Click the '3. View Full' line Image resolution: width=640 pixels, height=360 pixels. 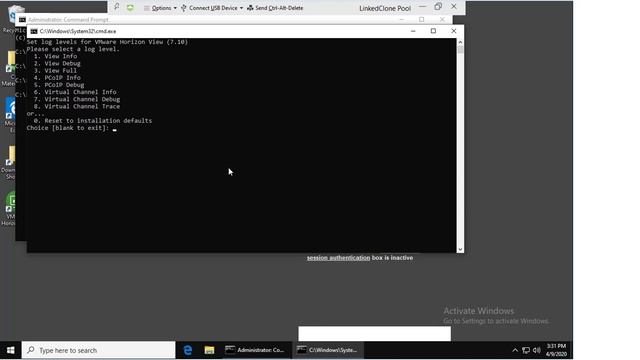pos(55,71)
